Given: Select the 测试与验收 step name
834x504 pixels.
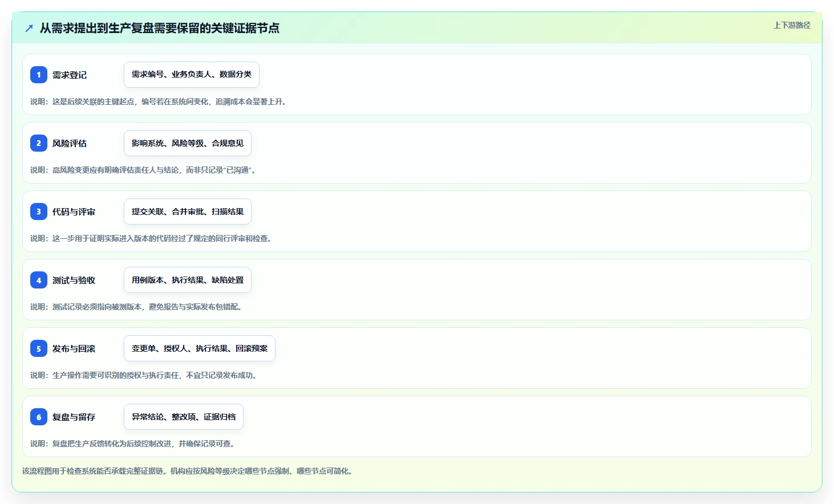Looking at the screenshot, I should (x=74, y=280).
